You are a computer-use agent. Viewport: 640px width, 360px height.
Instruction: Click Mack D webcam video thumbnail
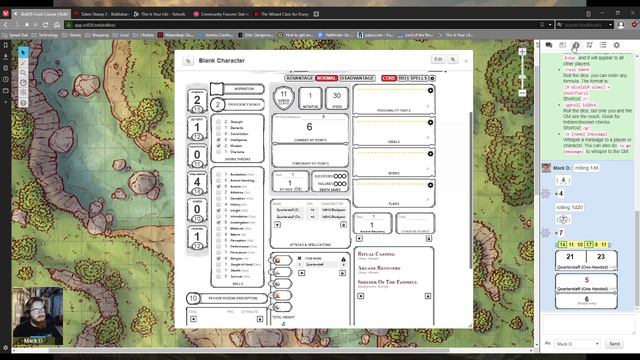click(38, 316)
